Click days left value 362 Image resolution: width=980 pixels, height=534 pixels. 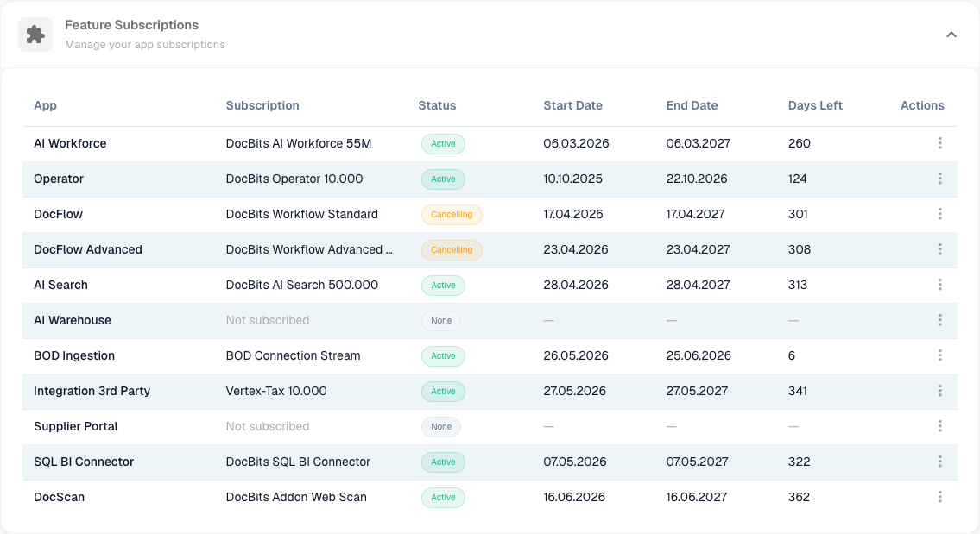[x=799, y=498]
